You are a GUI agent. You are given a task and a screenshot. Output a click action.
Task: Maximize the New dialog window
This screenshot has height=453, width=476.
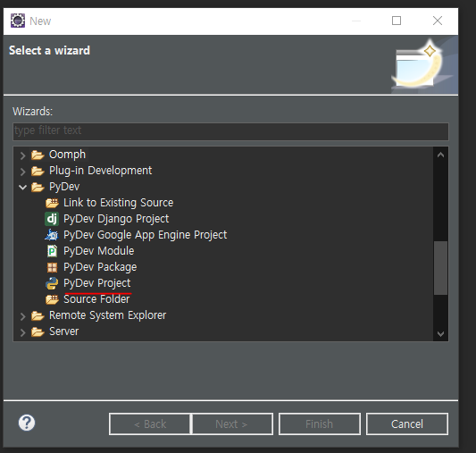point(397,21)
